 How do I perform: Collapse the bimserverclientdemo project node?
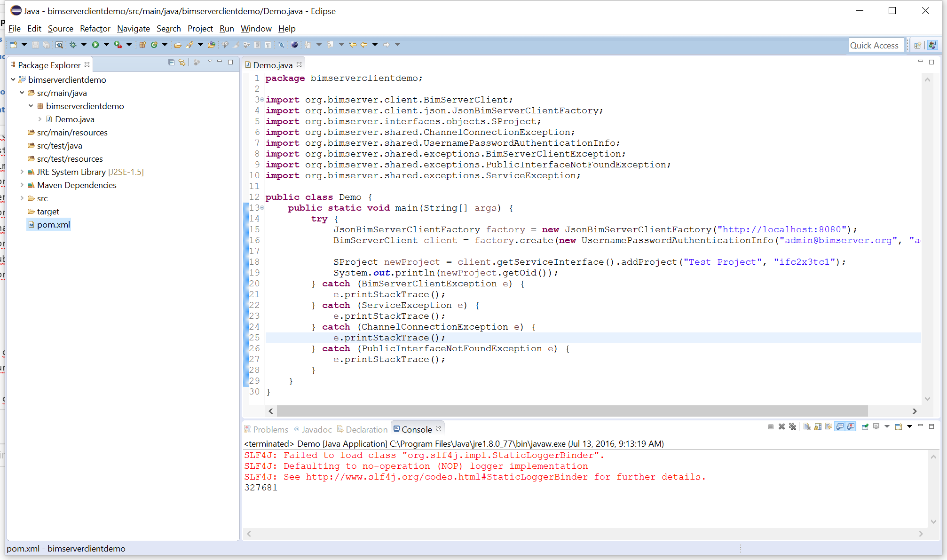tap(13, 79)
